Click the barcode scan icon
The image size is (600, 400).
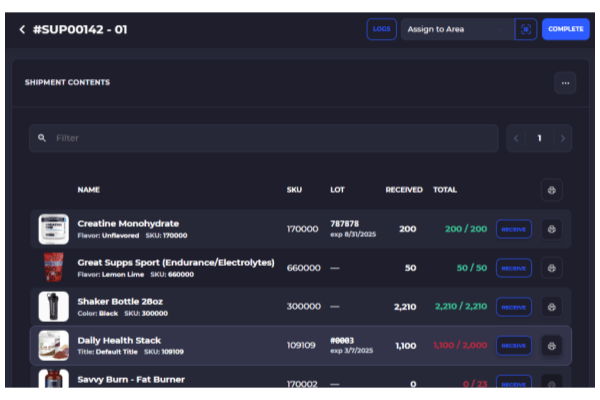point(526,29)
